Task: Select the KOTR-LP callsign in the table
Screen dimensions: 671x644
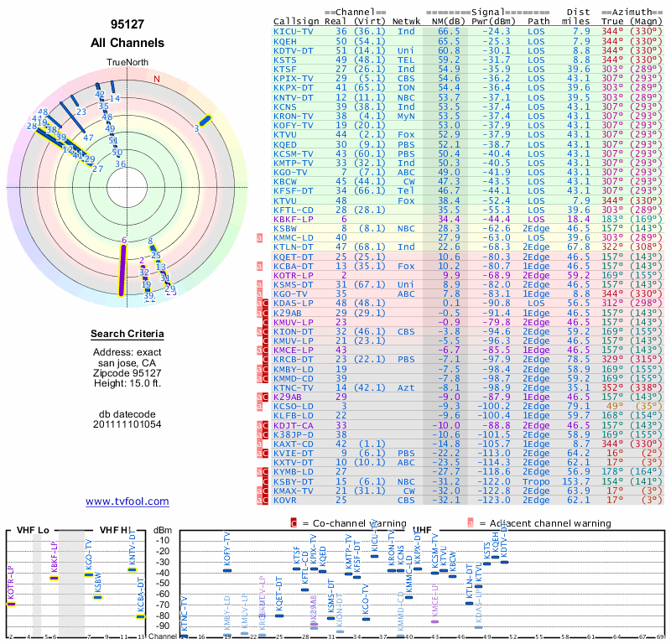Action: (x=293, y=275)
